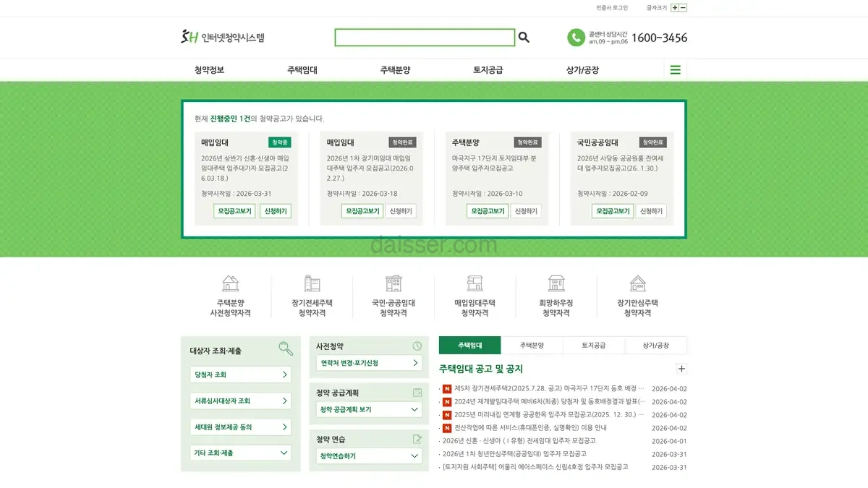Switch to the 상가/공장 notice tab
The image size is (868, 488).
tap(656, 346)
